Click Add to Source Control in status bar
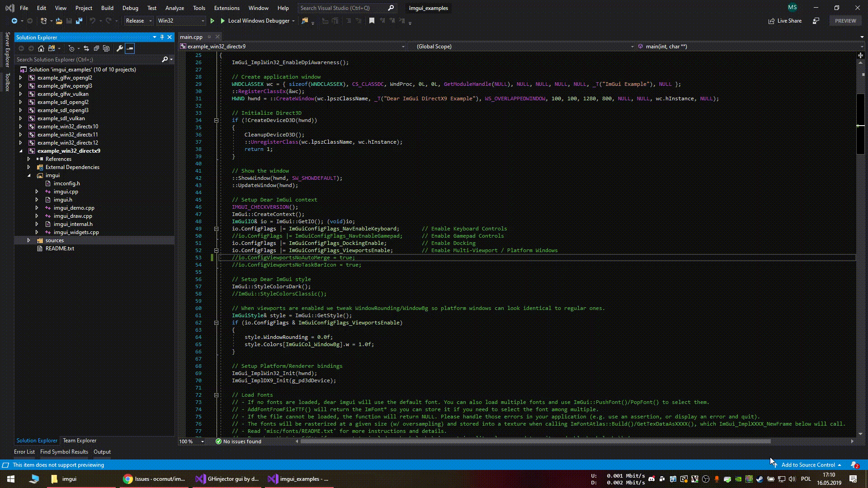Image resolution: width=868 pixels, height=488 pixels. pyautogui.click(x=809, y=465)
